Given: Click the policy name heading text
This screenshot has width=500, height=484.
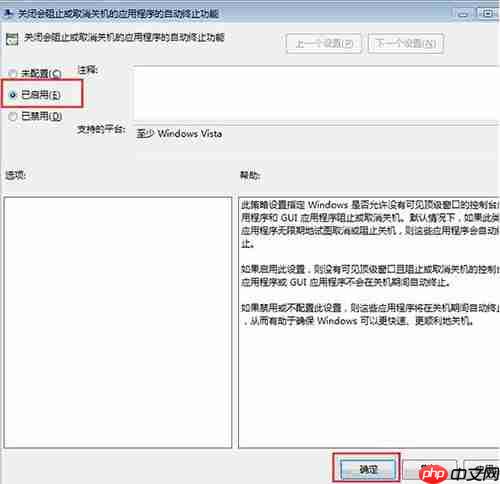Looking at the screenshot, I should 124,37.
